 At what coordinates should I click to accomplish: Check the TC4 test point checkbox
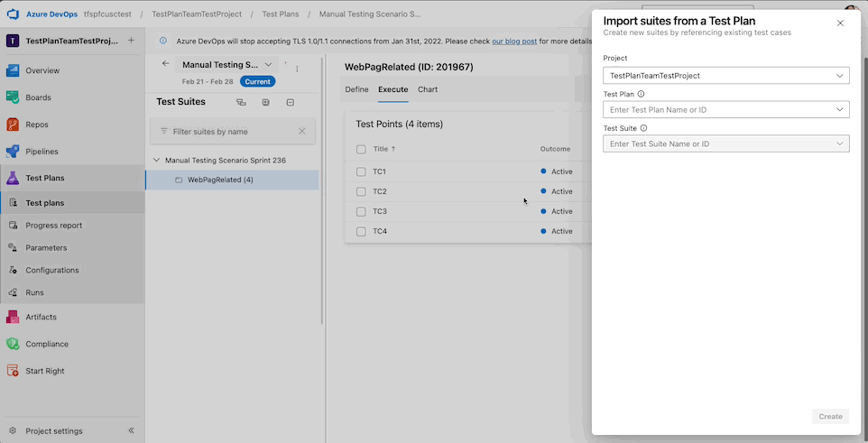point(361,232)
